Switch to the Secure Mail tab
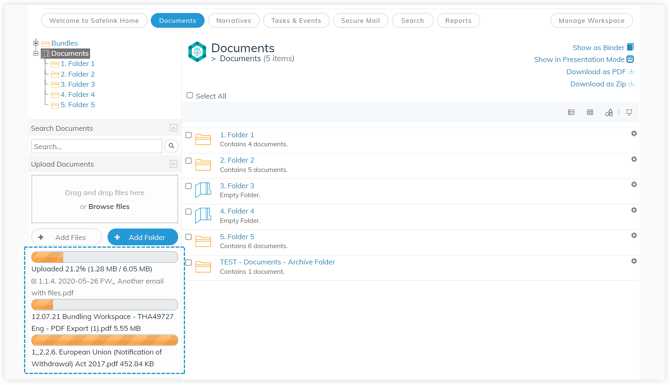Image resolution: width=670 pixels, height=385 pixels. pos(360,21)
